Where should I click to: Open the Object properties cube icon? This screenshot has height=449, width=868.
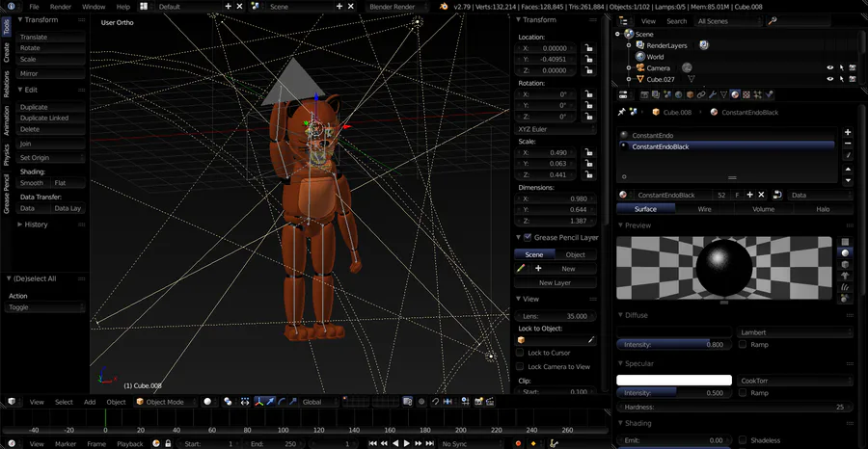tap(691, 95)
